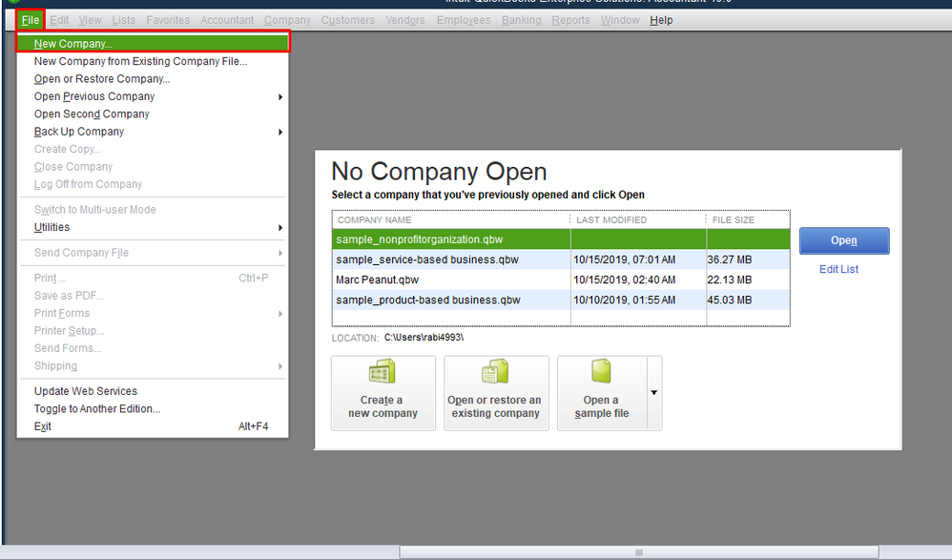Click the blue Open button
This screenshot has height=560, width=952.
click(844, 240)
